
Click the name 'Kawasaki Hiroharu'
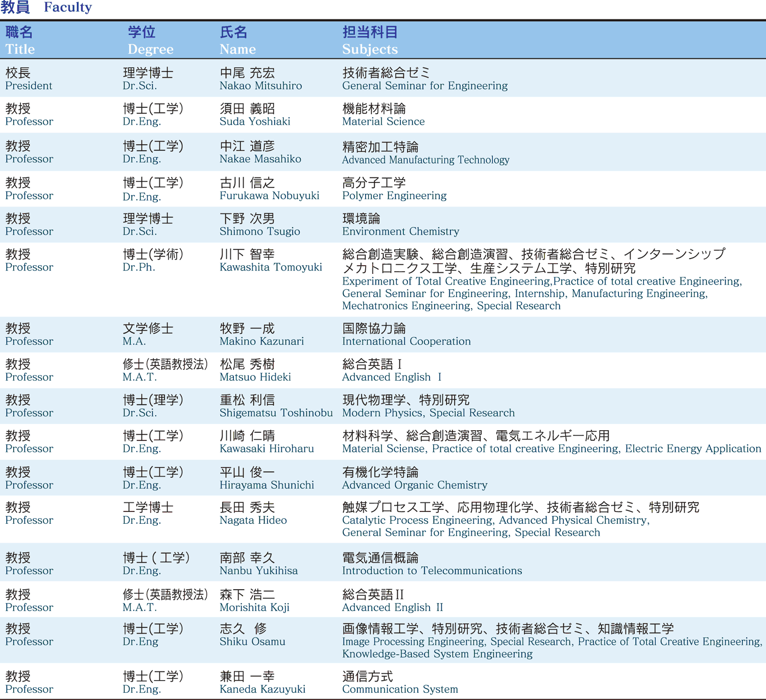pos(267,449)
